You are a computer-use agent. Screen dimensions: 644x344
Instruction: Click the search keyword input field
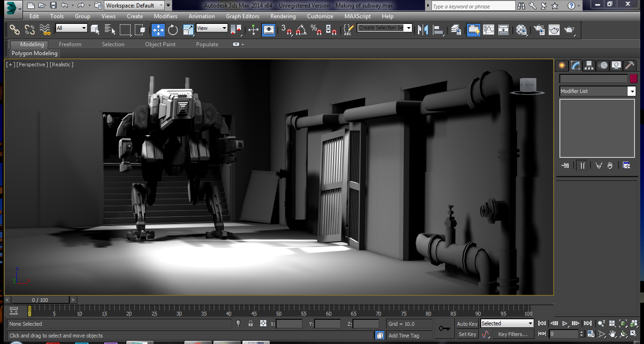point(473,6)
